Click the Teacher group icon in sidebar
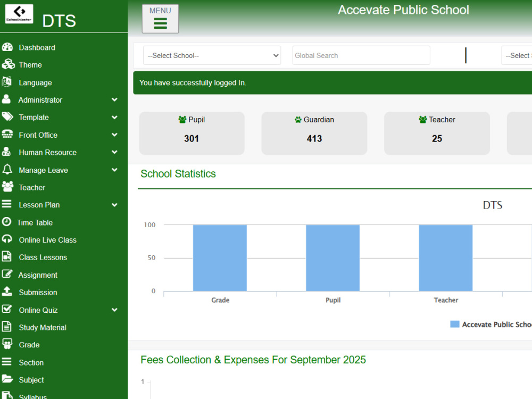The width and height of the screenshot is (532, 399). (7, 187)
